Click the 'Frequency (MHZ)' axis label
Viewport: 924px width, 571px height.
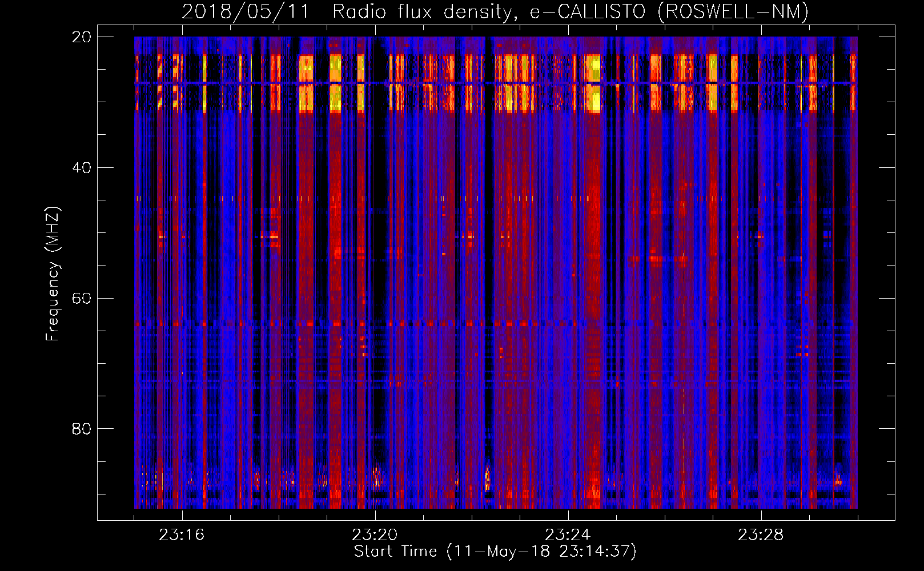coord(53,274)
